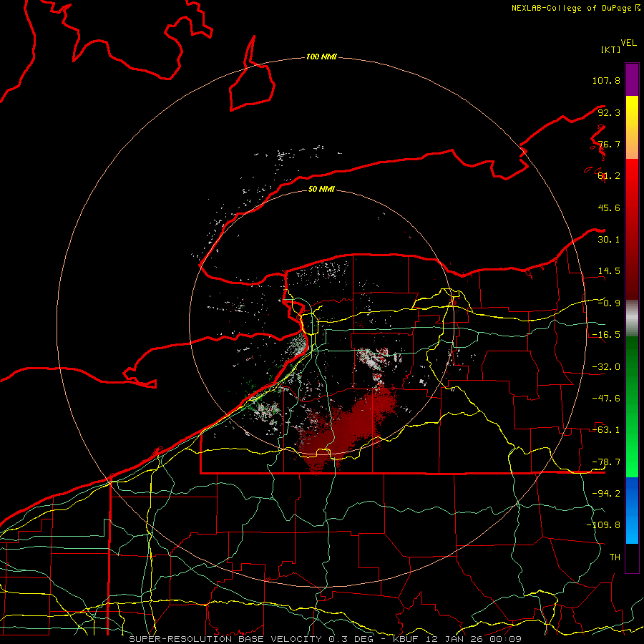Select the -109.8 value on the velocity scale
This screenshot has width=644, height=644.
[x=603, y=525]
